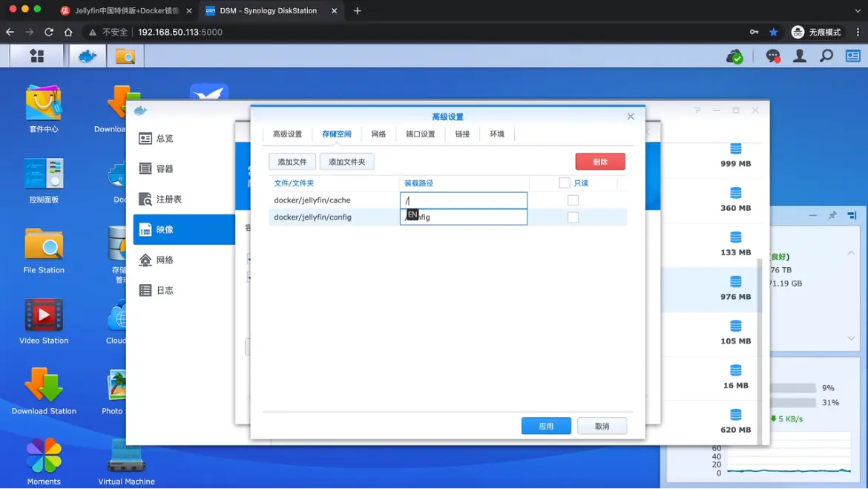Switch to the 环境 tab
This screenshot has width=868, height=489.
(497, 134)
